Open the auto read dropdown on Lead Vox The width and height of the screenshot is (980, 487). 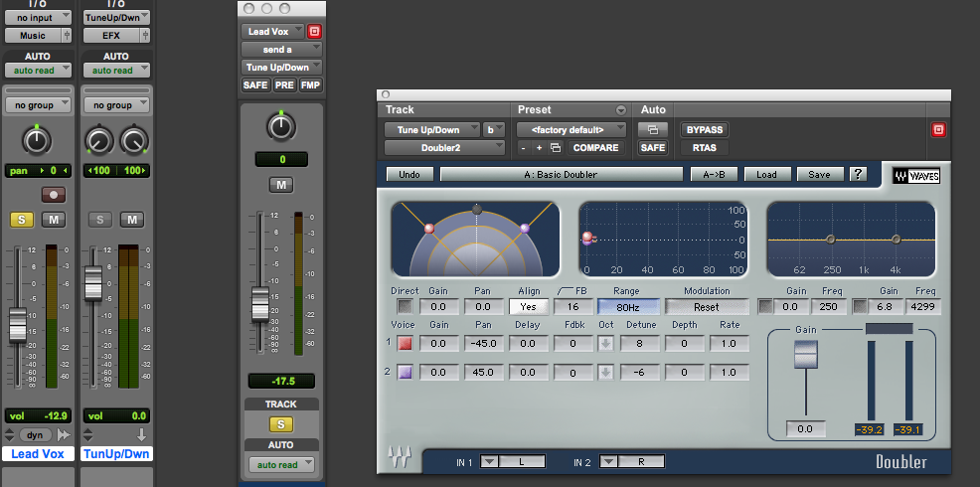pos(38,70)
